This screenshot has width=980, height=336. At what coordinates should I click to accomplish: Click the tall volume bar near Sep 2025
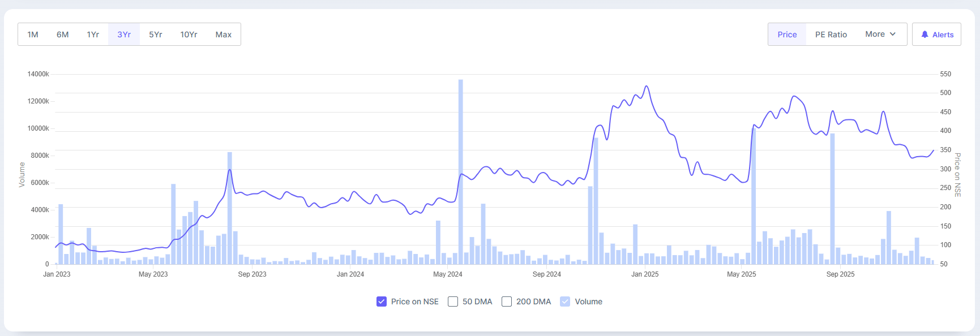832,198
